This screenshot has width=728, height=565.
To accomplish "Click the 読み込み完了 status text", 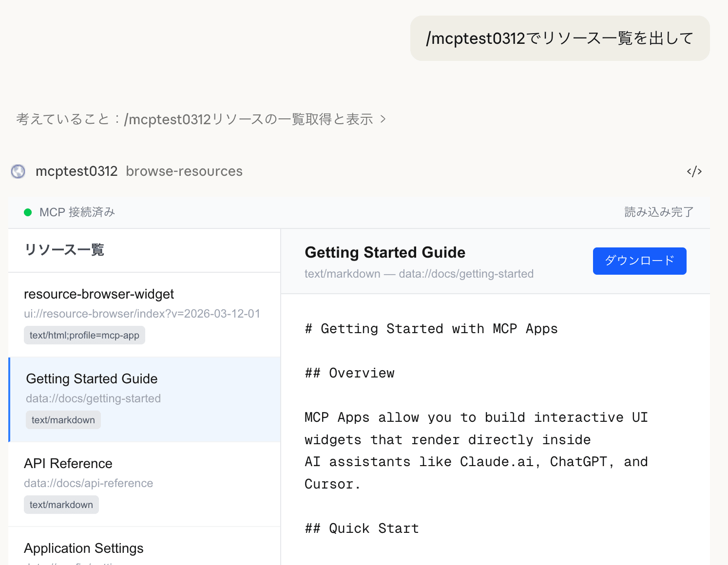I will [x=659, y=212].
